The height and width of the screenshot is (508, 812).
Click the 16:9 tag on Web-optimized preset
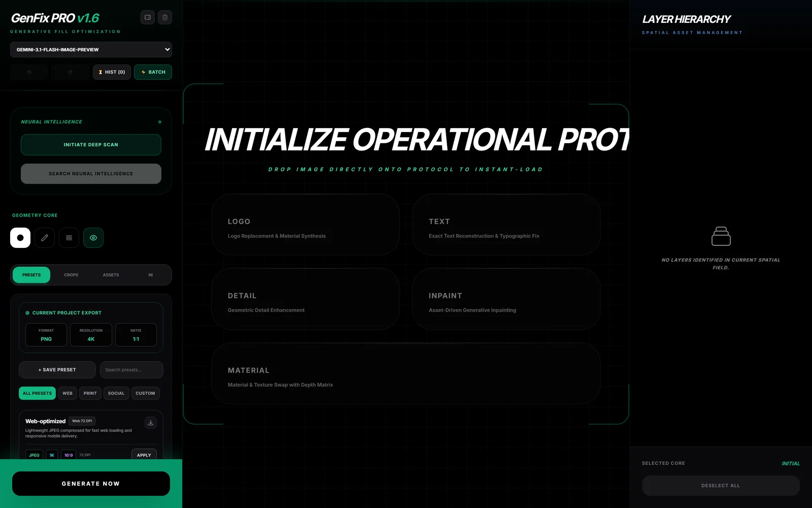tap(69, 455)
